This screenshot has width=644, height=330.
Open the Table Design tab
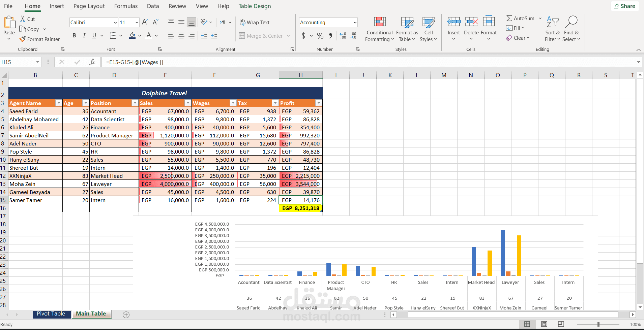[255, 6]
